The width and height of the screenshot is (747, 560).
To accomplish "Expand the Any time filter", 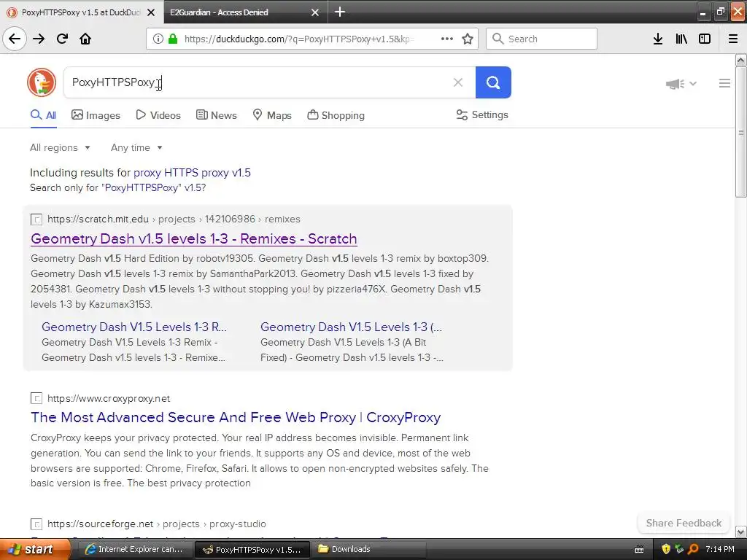I will point(136,147).
